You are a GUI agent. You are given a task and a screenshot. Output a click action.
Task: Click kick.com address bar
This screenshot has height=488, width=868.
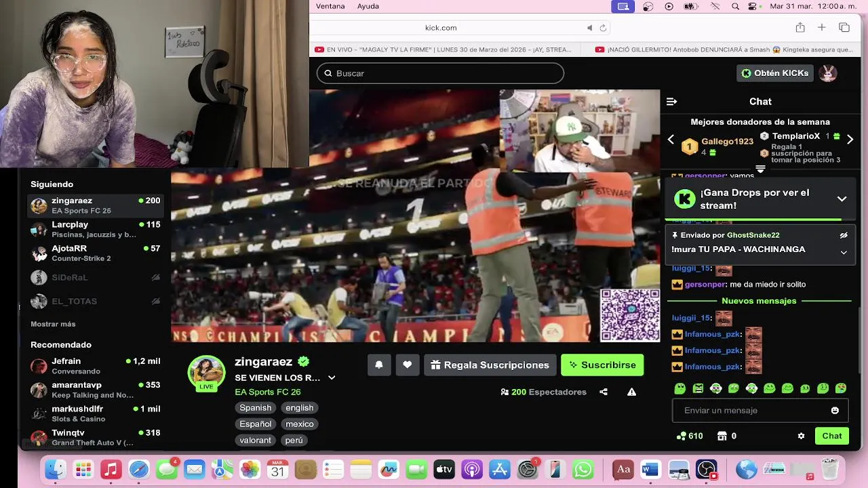coord(441,28)
